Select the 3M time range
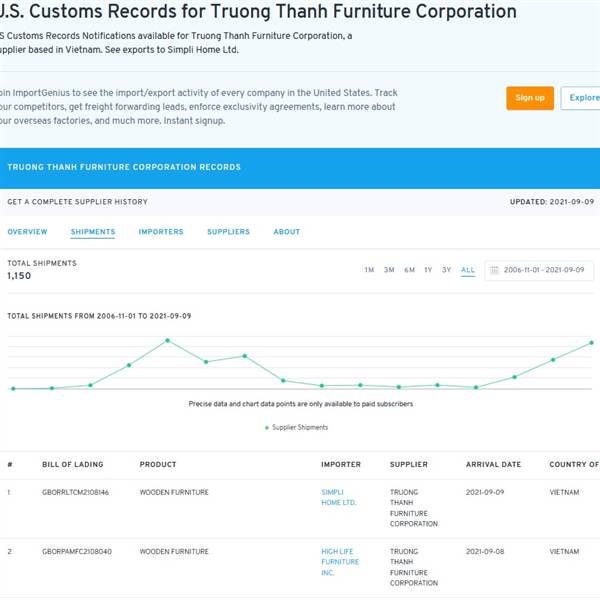This screenshot has height=600, width=600. [x=389, y=270]
